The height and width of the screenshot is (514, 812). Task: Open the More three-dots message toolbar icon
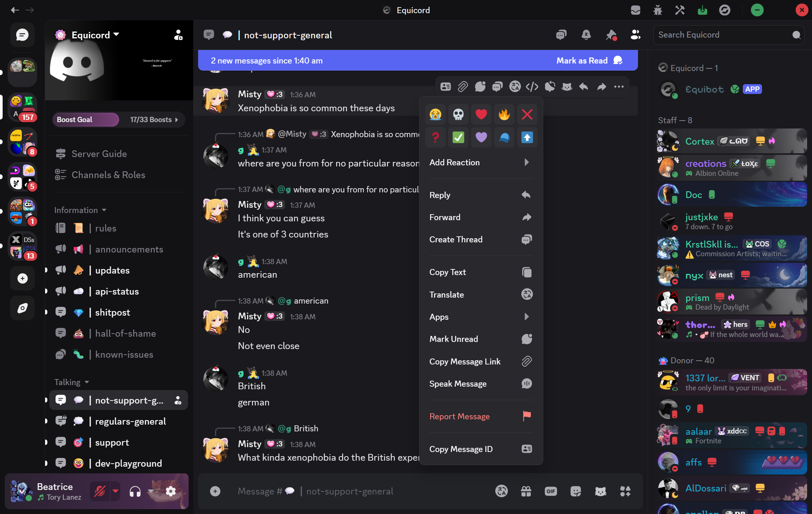coord(619,87)
